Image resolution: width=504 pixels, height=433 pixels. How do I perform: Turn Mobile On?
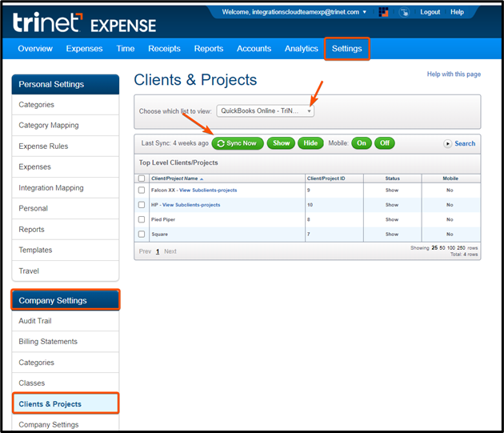(362, 143)
